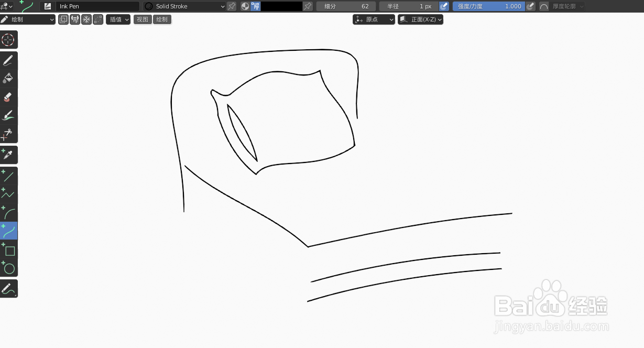Select the Draw pencil tool
Screen dimensions: 644x348
point(8,61)
